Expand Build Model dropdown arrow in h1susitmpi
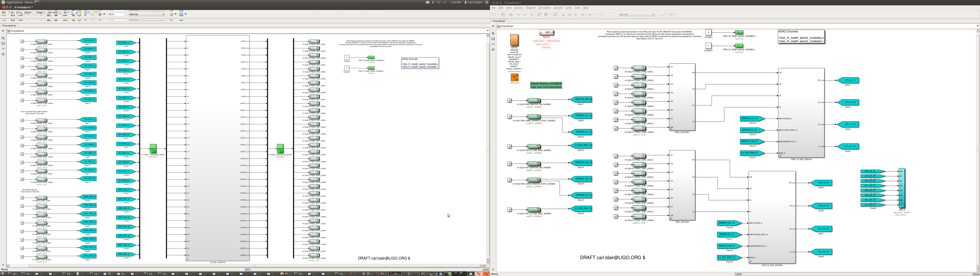The height and width of the screenshot is (276, 980). [x=676, y=15]
